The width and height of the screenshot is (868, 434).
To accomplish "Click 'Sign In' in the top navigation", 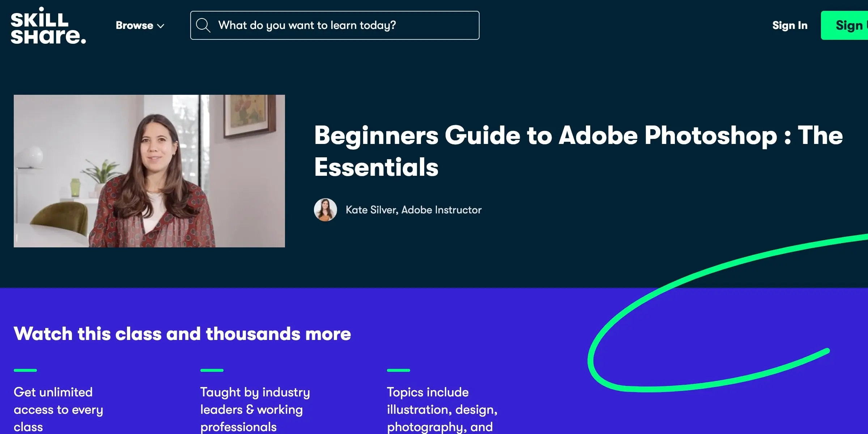I will click(x=790, y=25).
